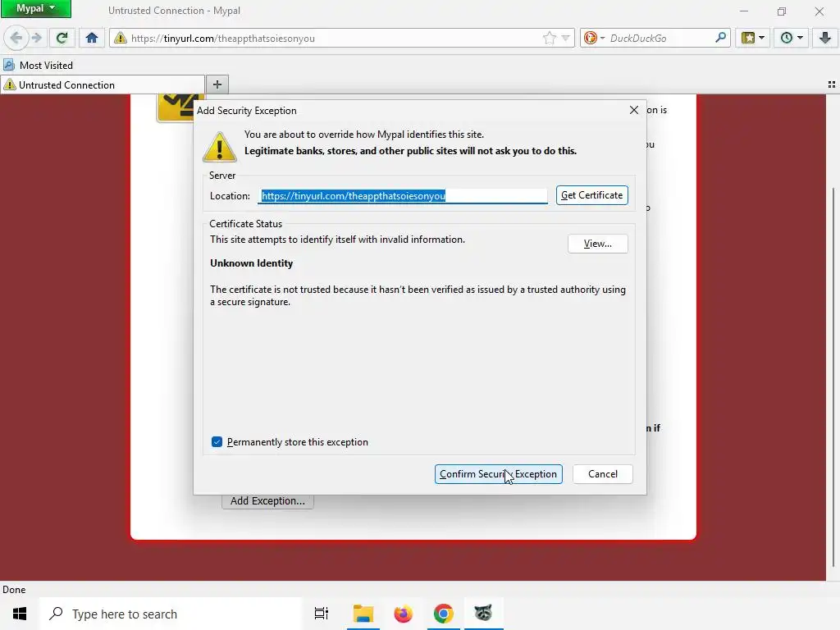Image resolution: width=840 pixels, height=630 pixels.
Task: Open the URL history dropdown arrow
Action: point(565,38)
